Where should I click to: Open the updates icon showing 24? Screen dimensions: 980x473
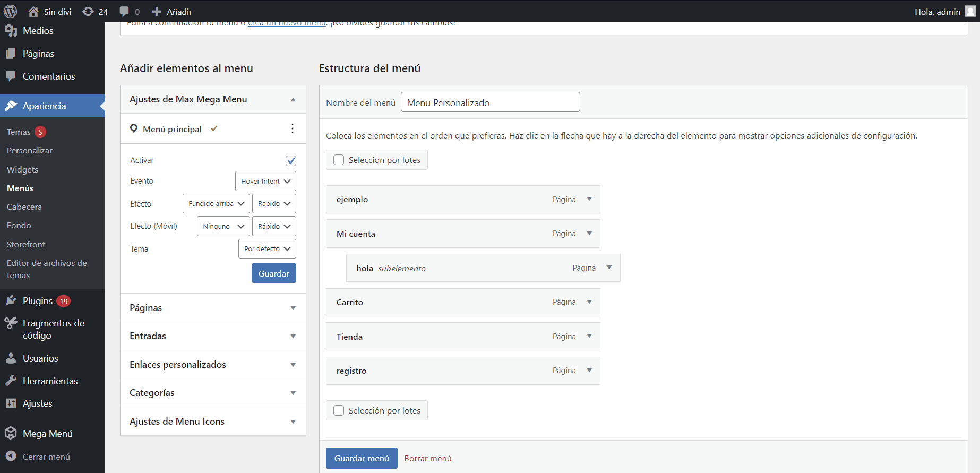pos(88,11)
